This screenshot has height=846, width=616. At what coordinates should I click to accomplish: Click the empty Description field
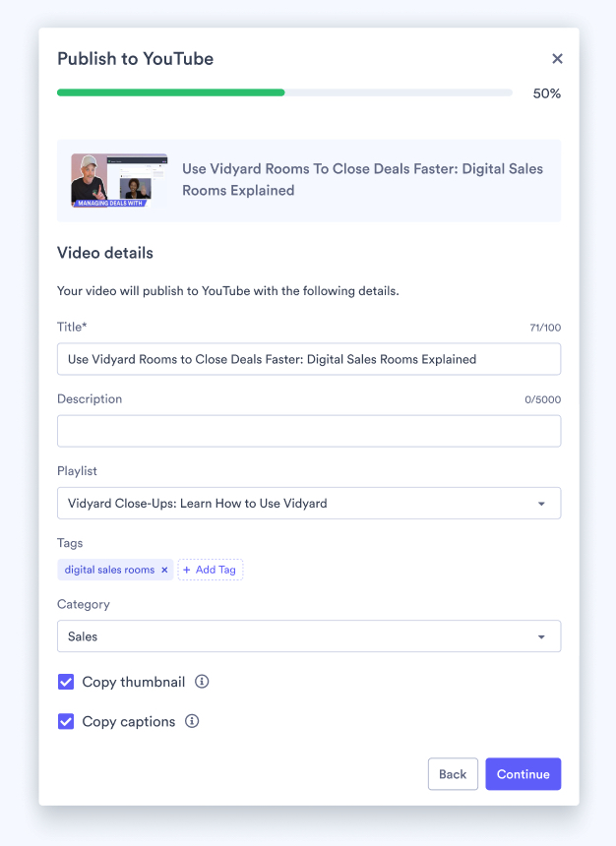pyautogui.click(x=309, y=431)
